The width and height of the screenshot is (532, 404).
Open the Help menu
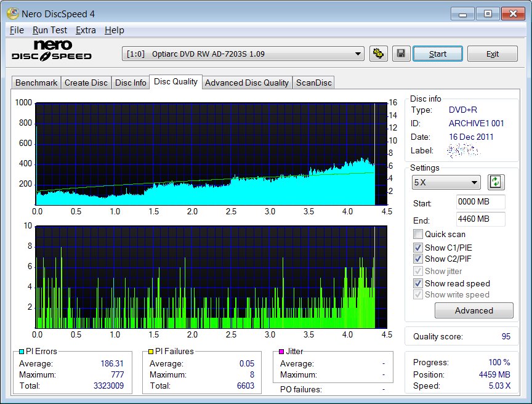tap(115, 30)
